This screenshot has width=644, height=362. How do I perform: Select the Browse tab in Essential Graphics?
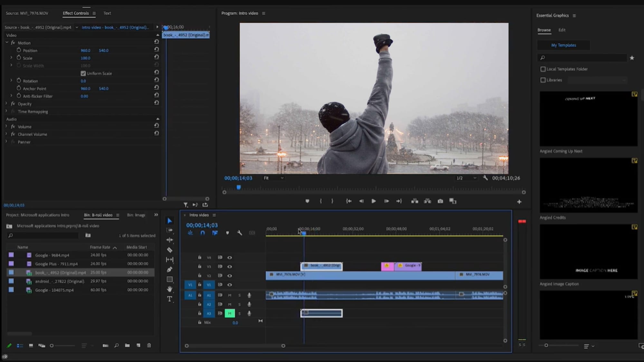(544, 30)
